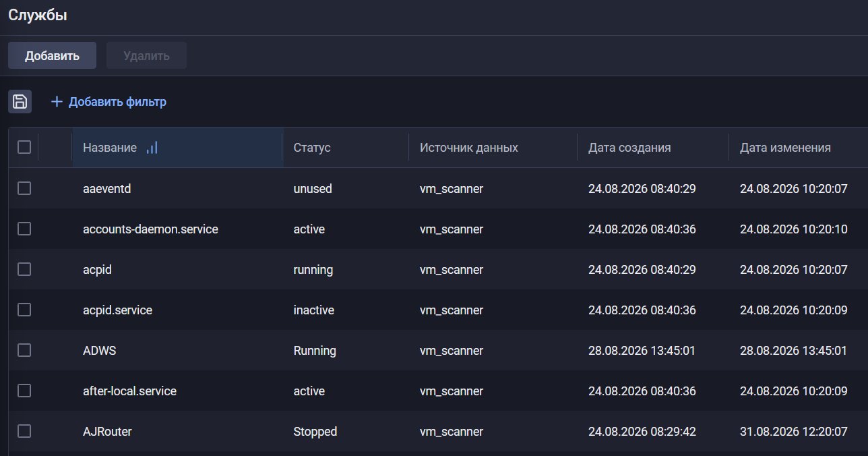Viewport: 868px width, 456px height.
Task: Click the save filter floppy disk icon
Action: pos(20,102)
